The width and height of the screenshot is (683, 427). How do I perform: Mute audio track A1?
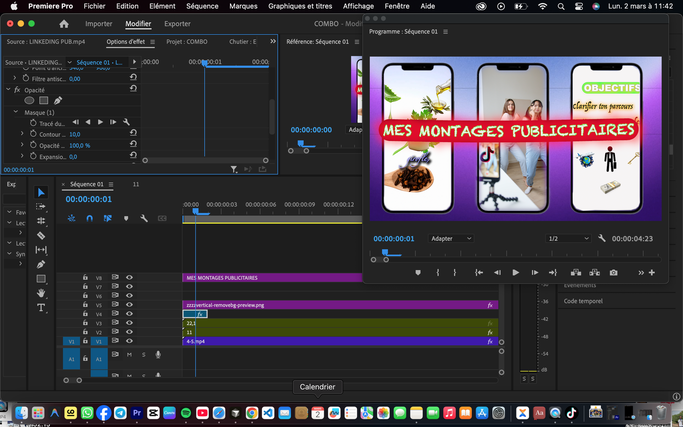[x=129, y=354]
